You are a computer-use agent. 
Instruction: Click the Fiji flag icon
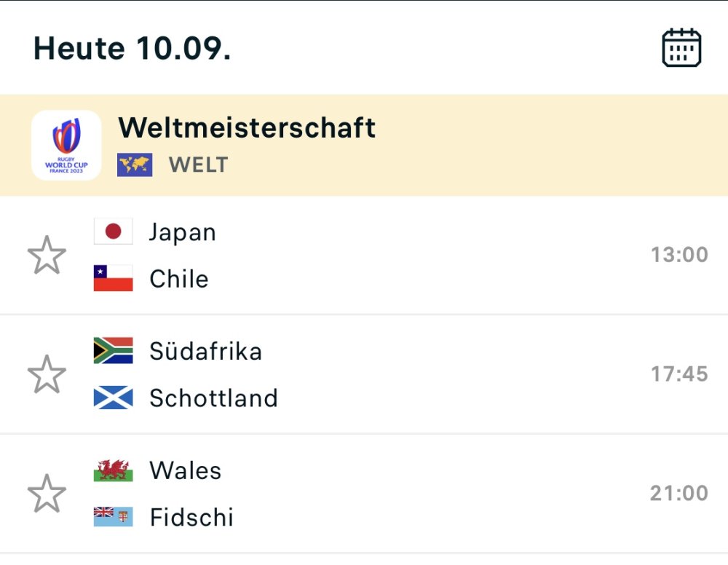[114, 517]
